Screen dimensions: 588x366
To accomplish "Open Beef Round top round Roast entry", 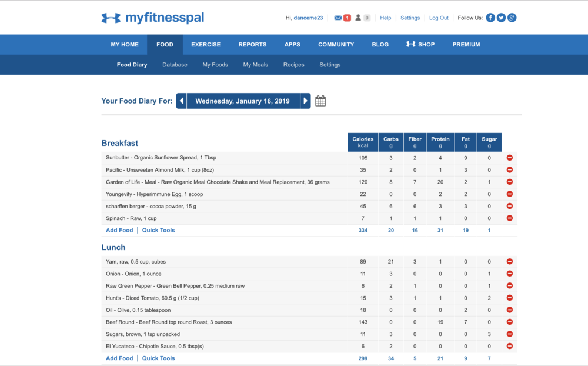I will (169, 322).
